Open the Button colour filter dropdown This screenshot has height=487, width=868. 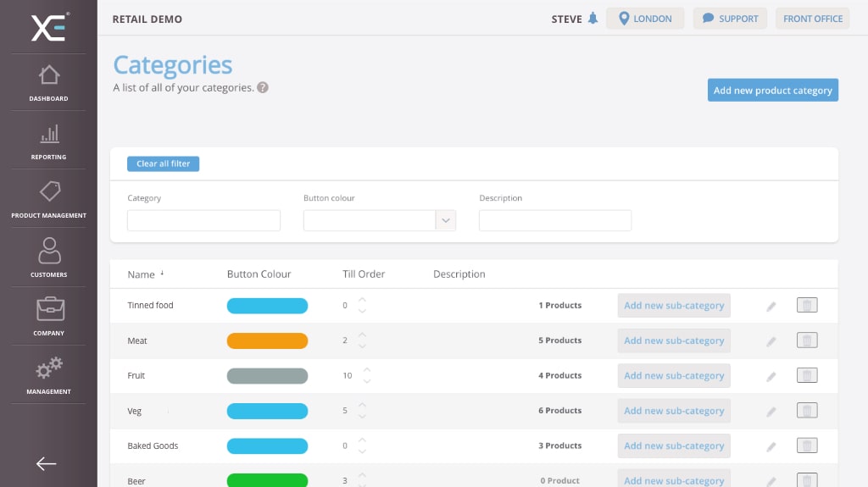[x=446, y=220]
